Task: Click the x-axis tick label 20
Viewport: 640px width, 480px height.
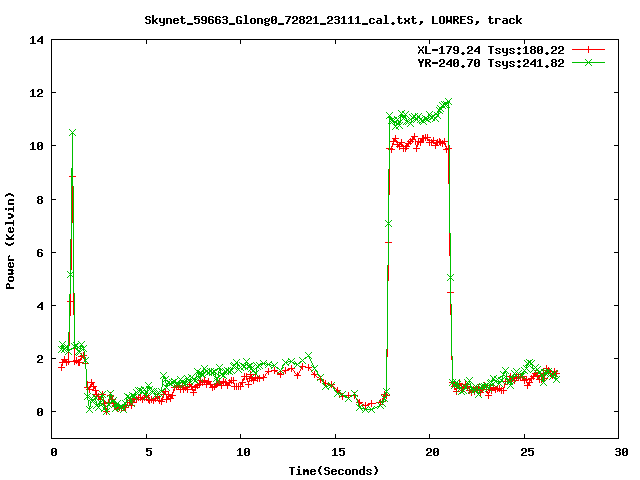Action: [432, 452]
